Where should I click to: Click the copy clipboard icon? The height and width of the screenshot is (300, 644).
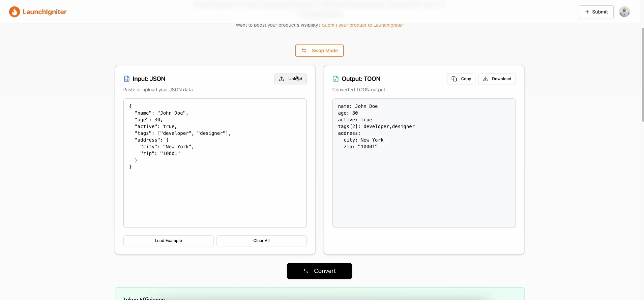click(454, 79)
